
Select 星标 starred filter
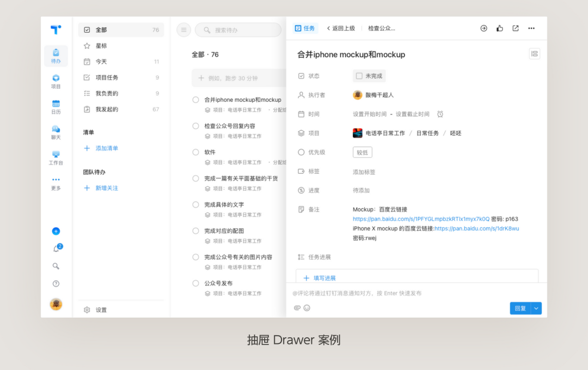click(x=121, y=46)
